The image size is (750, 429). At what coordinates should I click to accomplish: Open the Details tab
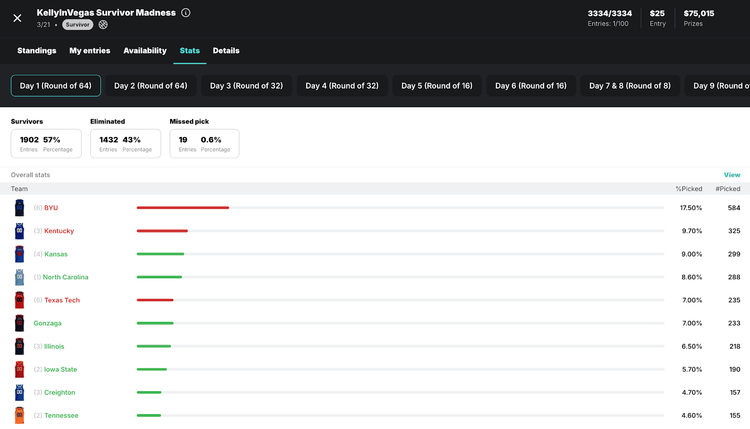tap(226, 51)
